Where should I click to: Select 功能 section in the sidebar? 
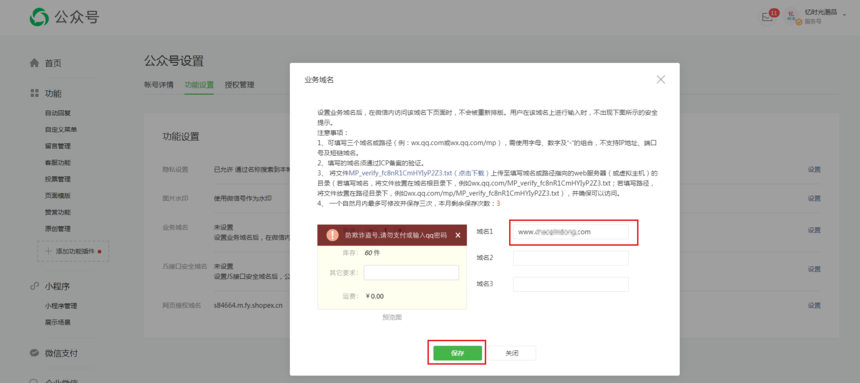pos(53,93)
